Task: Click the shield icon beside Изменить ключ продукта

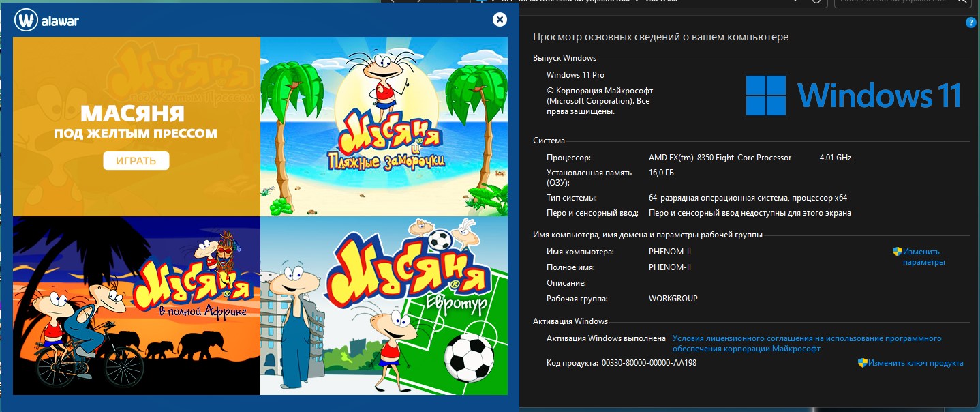Action: [x=862, y=363]
